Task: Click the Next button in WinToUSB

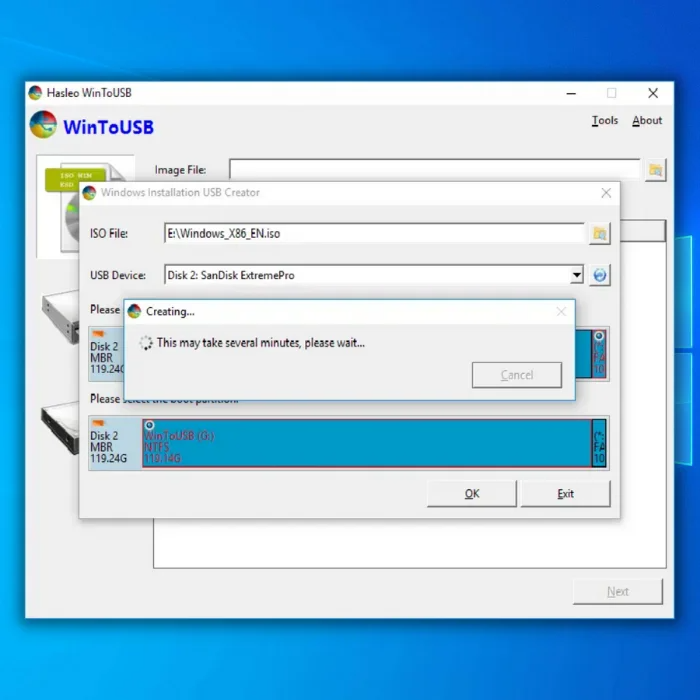Action: 618,592
